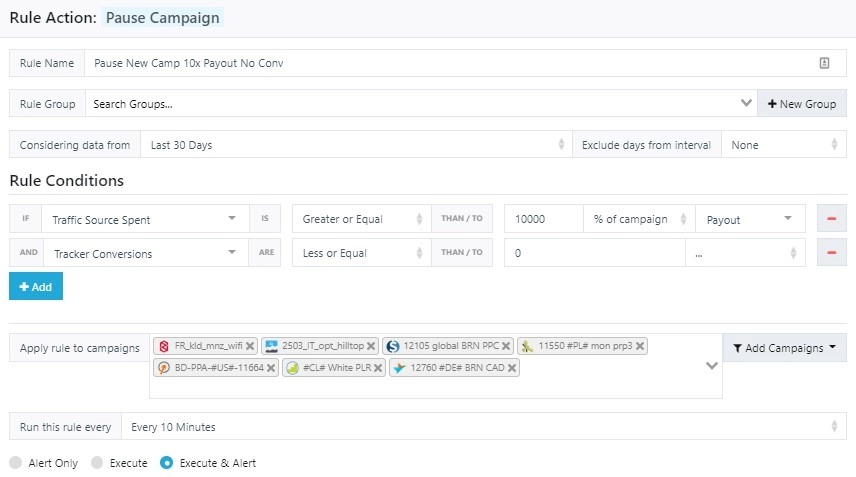Edit the 10000 threshold value field

543,219
